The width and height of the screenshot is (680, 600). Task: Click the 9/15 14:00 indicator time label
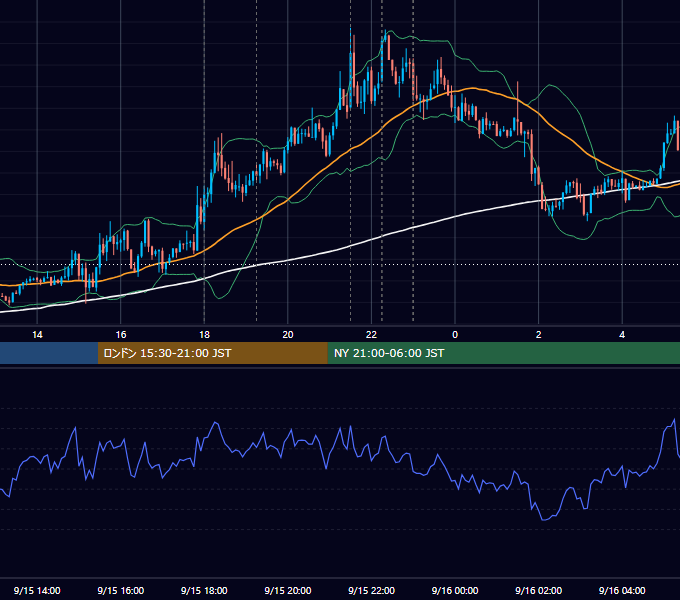pos(37,590)
